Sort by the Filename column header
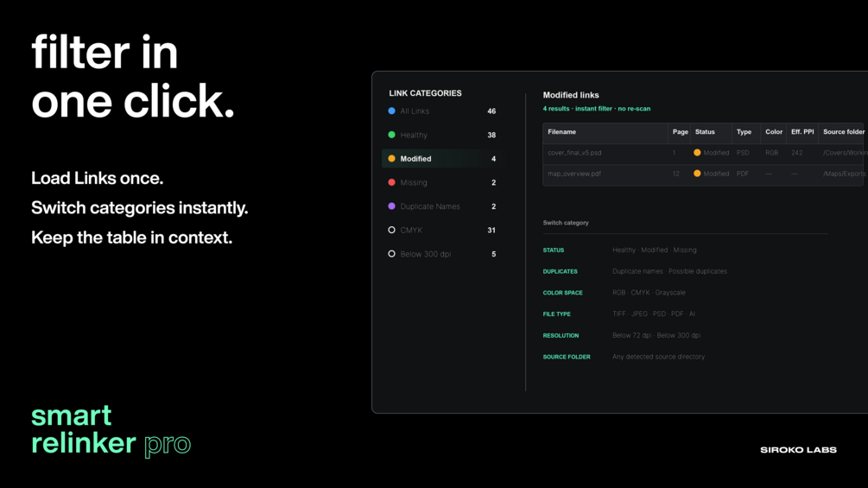The image size is (868, 488). coord(562,132)
